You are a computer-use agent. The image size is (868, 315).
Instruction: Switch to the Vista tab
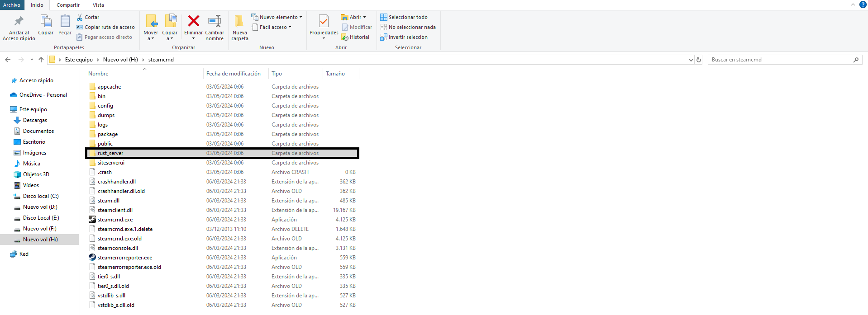pyautogui.click(x=98, y=5)
